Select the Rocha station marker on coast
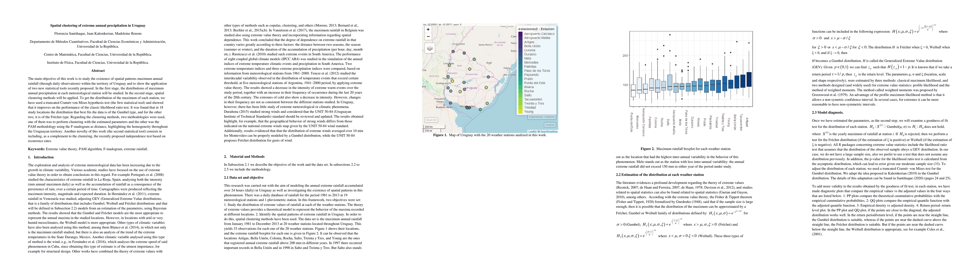Viewport: 980px width, 277px height. [x=487, y=103]
